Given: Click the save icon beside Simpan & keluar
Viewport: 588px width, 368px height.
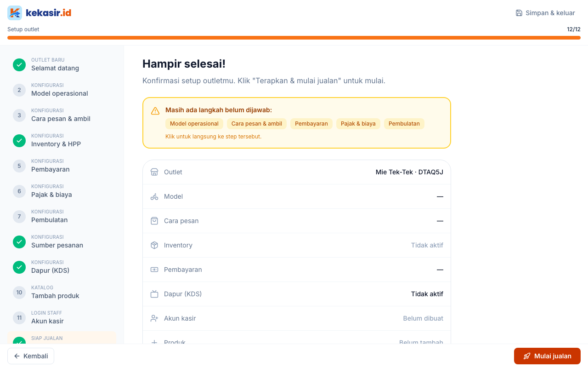Looking at the screenshot, I should pos(519,13).
